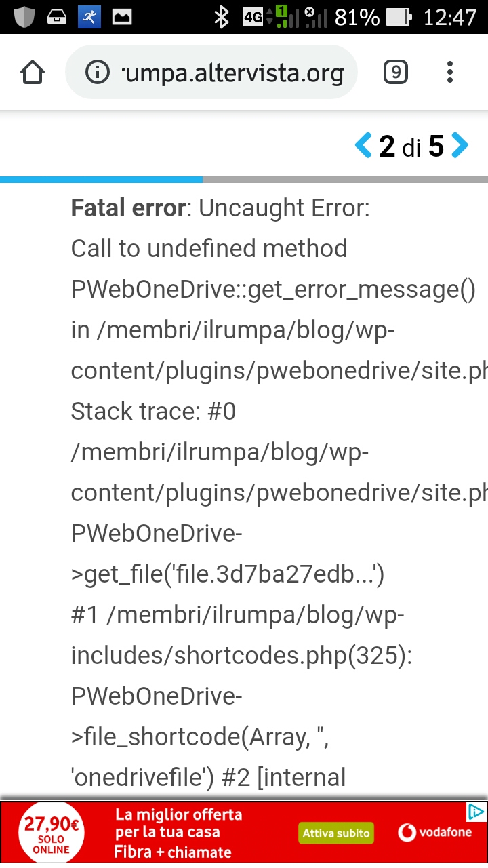The image size is (488, 868).
Task: Tap the Chrome home icon
Action: point(33,72)
